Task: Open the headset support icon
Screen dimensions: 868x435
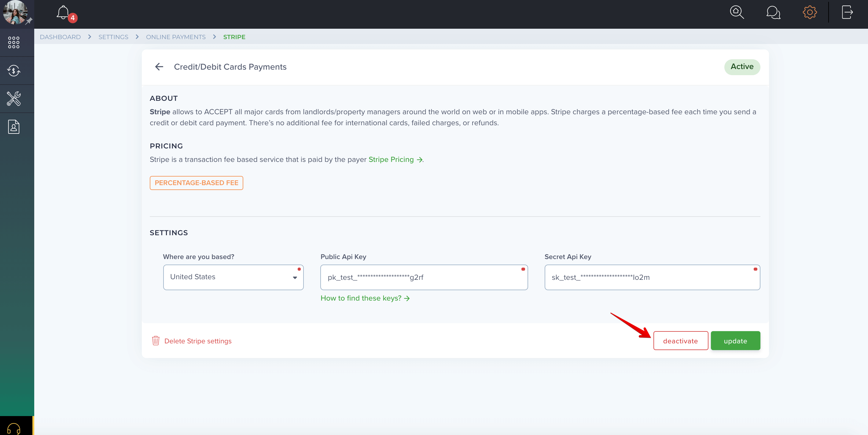Action: tap(14, 429)
